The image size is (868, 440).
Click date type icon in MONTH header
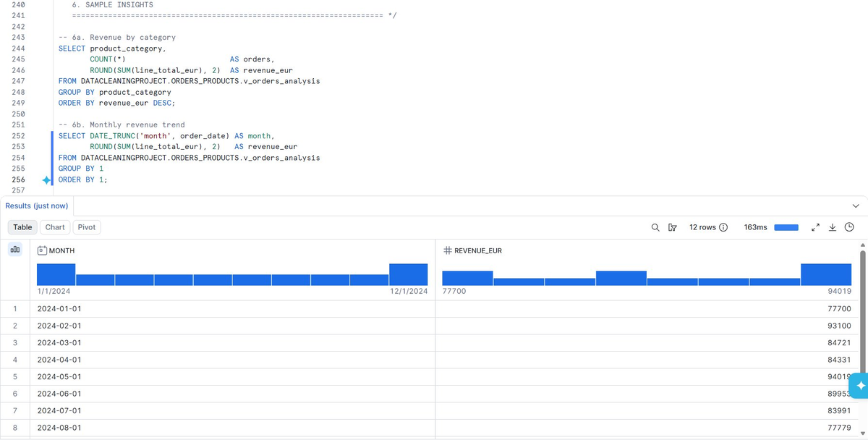pyautogui.click(x=42, y=250)
